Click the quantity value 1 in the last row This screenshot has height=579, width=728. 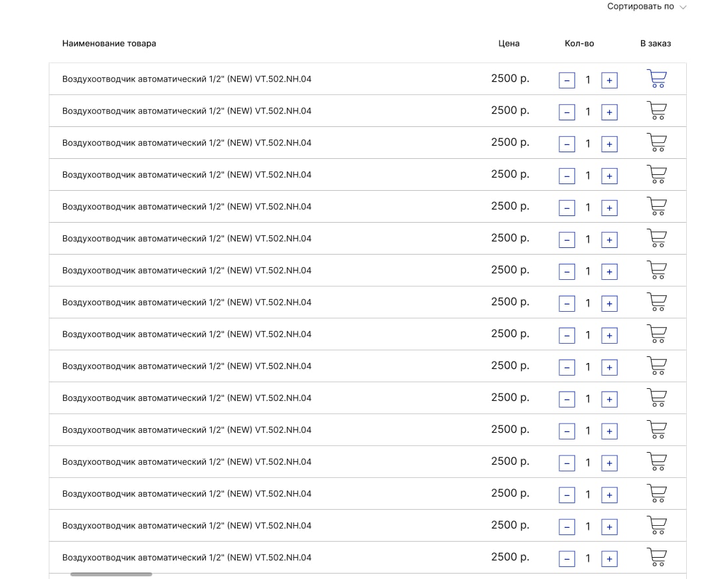[588, 558]
